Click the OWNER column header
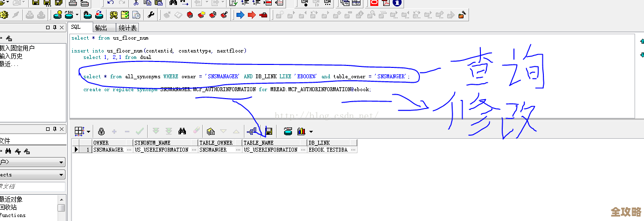 112,143
